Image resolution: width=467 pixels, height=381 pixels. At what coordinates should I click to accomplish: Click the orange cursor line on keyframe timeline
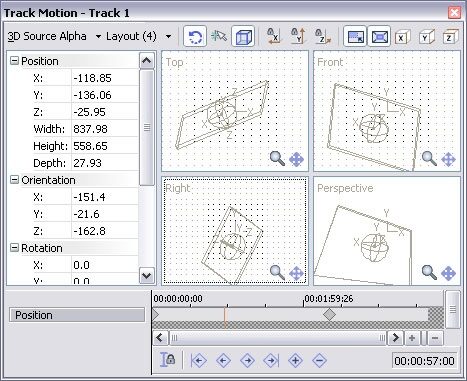point(225,318)
